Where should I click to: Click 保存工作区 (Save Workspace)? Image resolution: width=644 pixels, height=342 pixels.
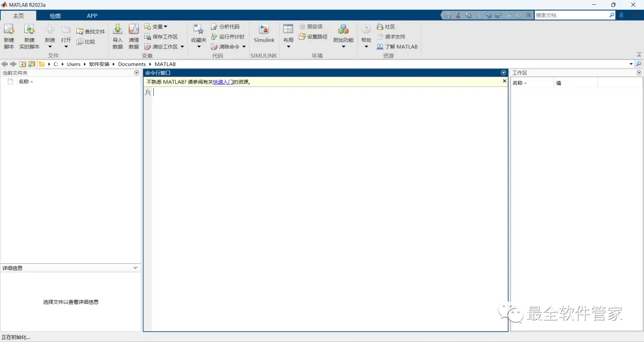[161, 36]
